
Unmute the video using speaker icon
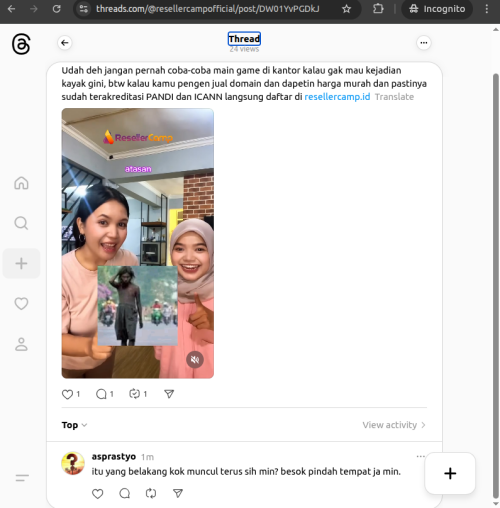point(195,359)
